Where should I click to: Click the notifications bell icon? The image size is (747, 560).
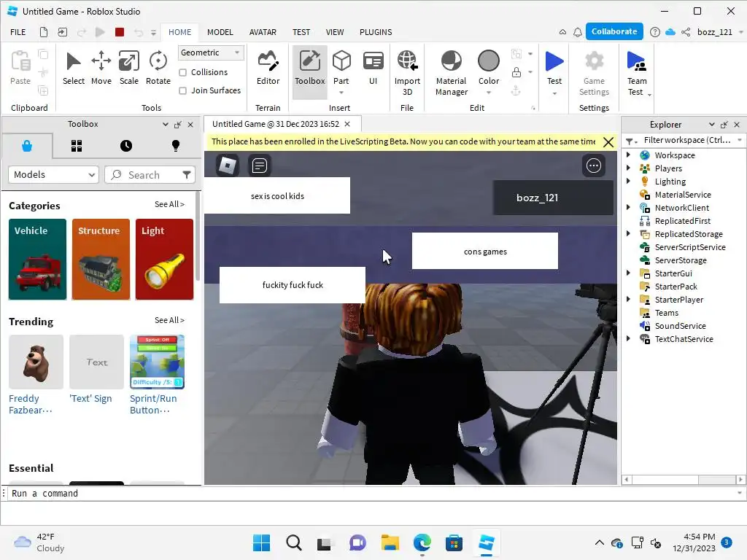(x=578, y=32)
